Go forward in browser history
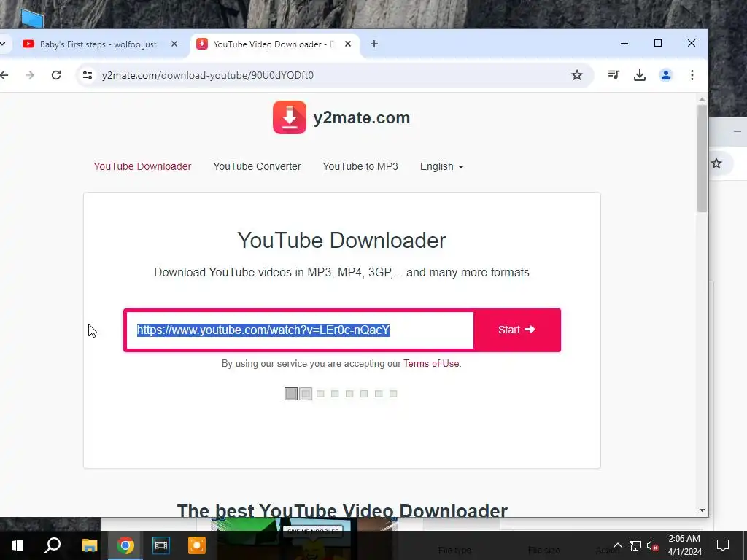Viewport: 747px width, 560px height. tap(30, 75)
